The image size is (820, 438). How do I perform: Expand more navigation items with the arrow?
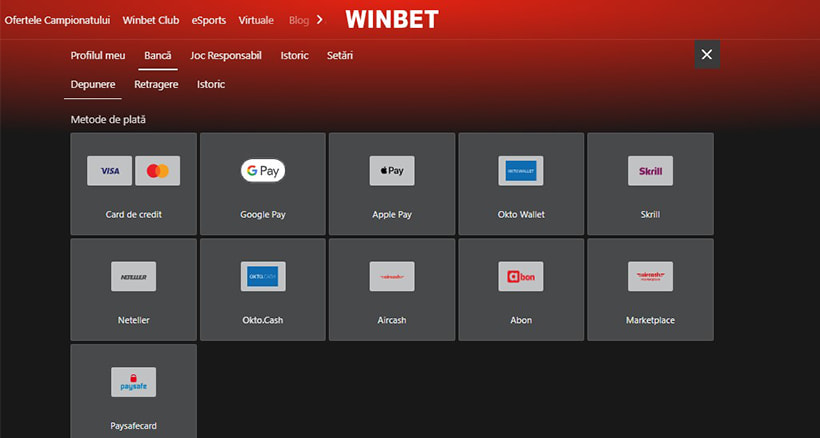point(320,20)
